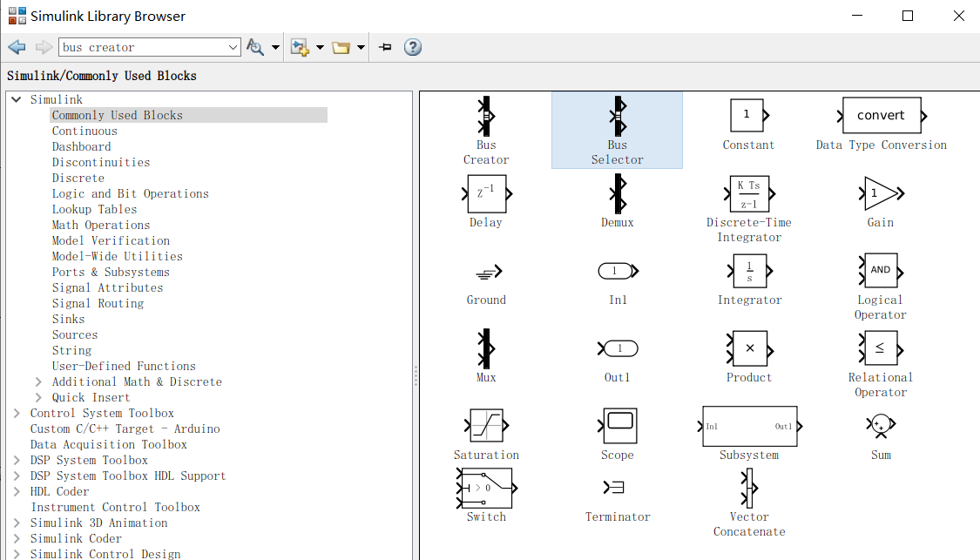Click the Subsystem block icon
The height and width of the screenshot is (560, 980).
pyautogui.click(x=748, y=426)
